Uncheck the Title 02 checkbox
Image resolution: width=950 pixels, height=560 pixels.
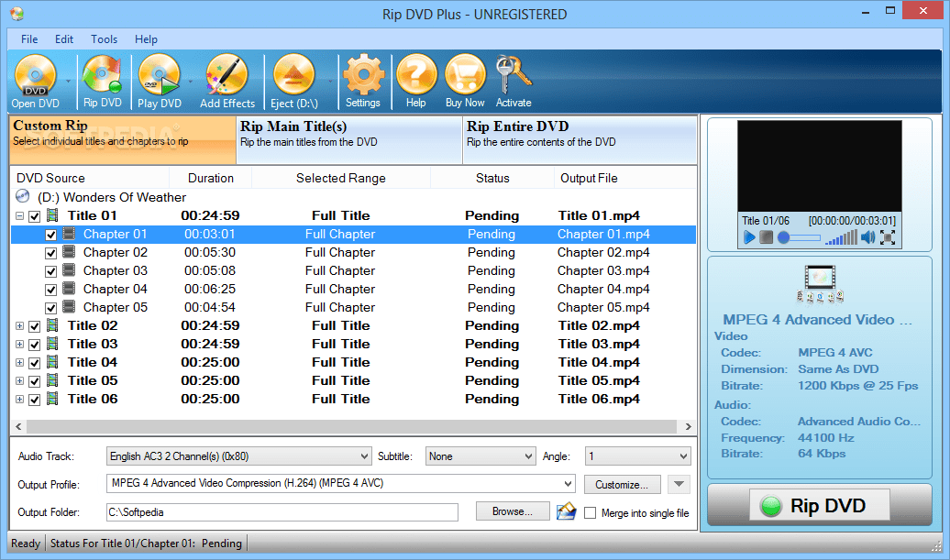(x=35, y=326)
